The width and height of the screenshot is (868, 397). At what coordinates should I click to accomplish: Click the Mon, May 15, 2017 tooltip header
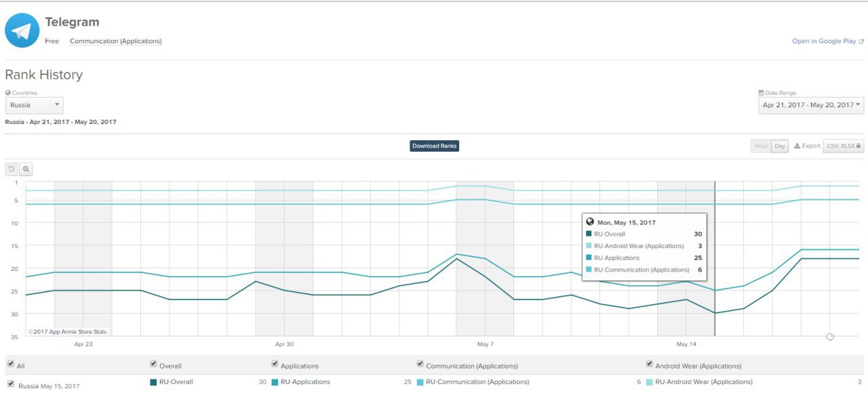tap(627, 222)
